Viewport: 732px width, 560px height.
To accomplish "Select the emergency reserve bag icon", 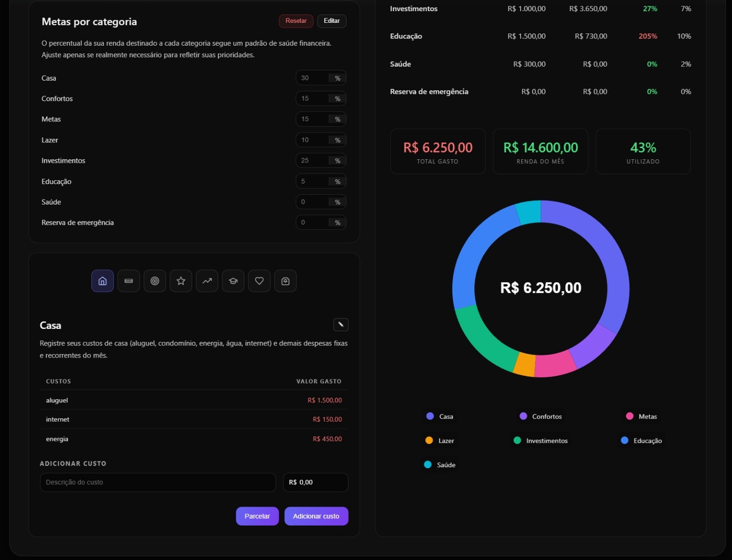I will tap(285, 281).
